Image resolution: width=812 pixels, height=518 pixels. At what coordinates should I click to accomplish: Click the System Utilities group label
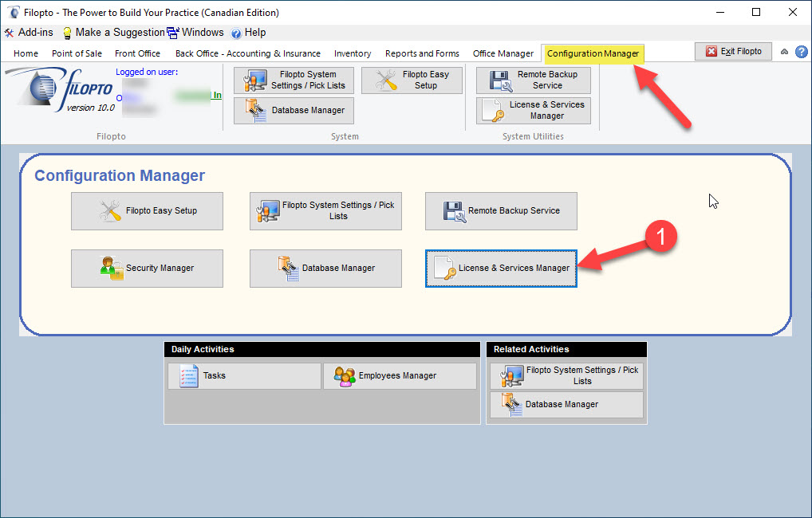533,136
